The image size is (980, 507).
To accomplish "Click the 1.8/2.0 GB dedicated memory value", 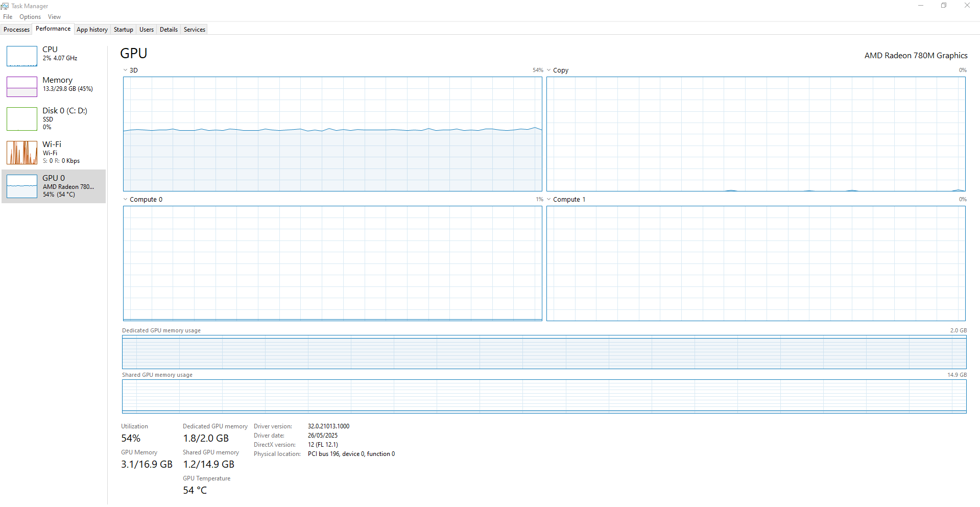I will 206,439.
